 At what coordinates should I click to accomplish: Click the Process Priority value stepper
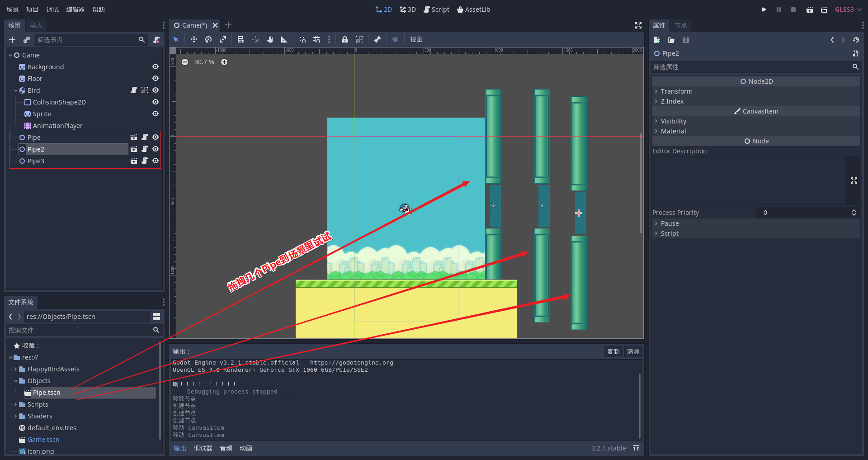point(854,213)
